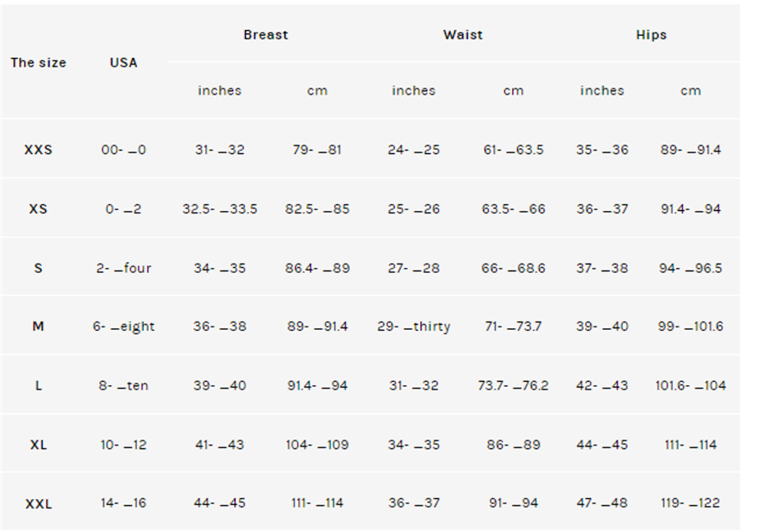The image size is (760, 532).
Task: Click 'The size' column header
Action: [x=38, y=62]
